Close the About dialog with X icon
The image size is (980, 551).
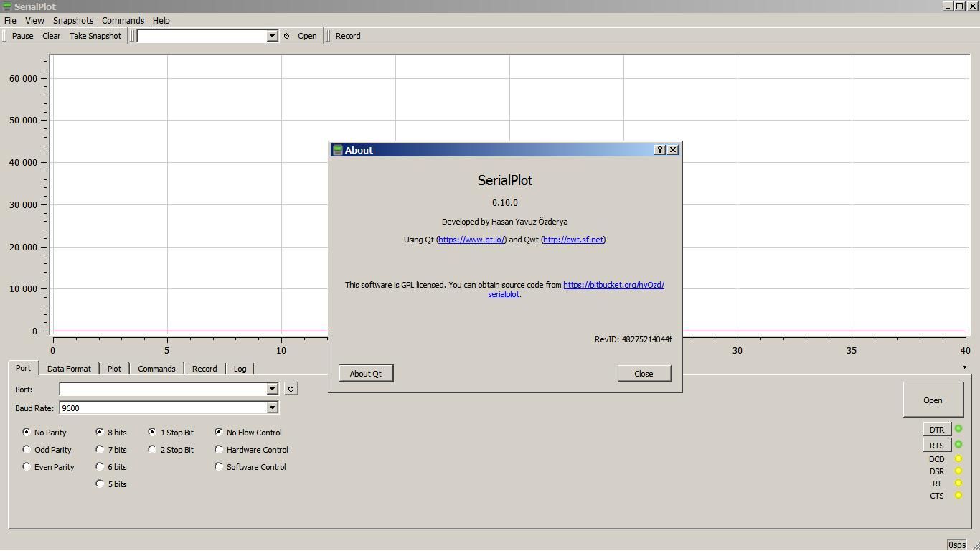point(673,150)
